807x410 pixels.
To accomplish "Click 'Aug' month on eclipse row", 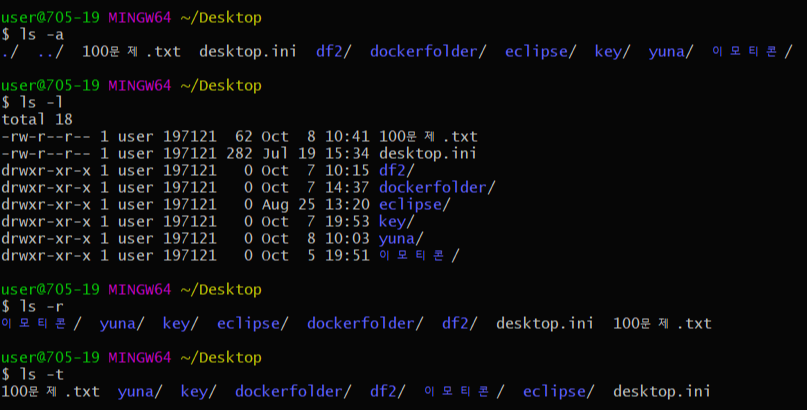I will coord(275,205).
